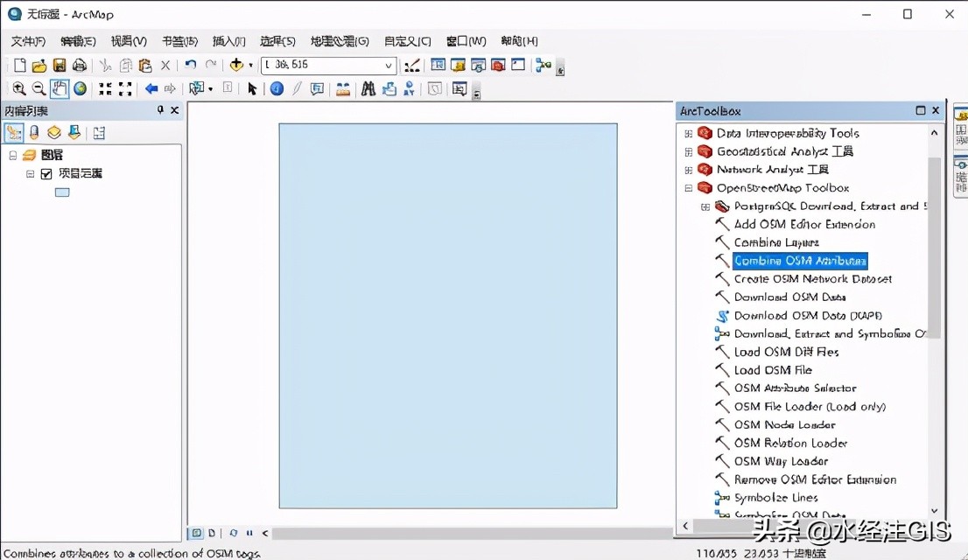Click the 项目范围 layer symbol swatch

(62, 192)
